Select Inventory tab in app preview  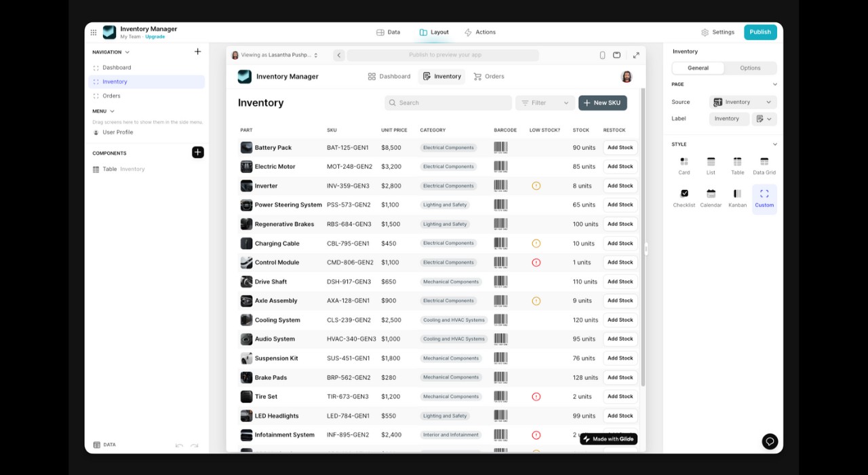[x=441, y=77]
